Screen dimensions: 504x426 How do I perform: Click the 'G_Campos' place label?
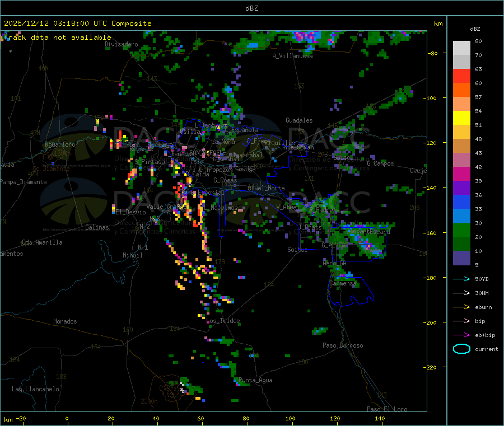pyautogui.click(x=380, y=163)
